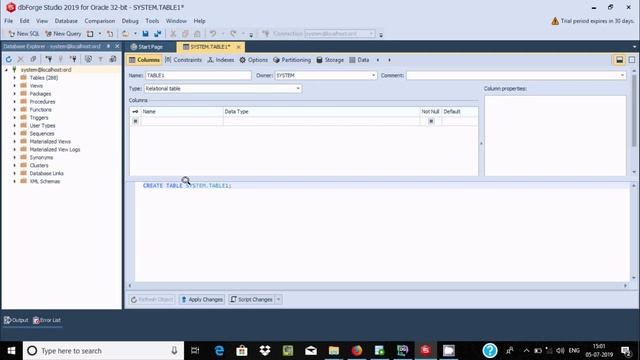Expand the Sequences node

pos(15,133)
